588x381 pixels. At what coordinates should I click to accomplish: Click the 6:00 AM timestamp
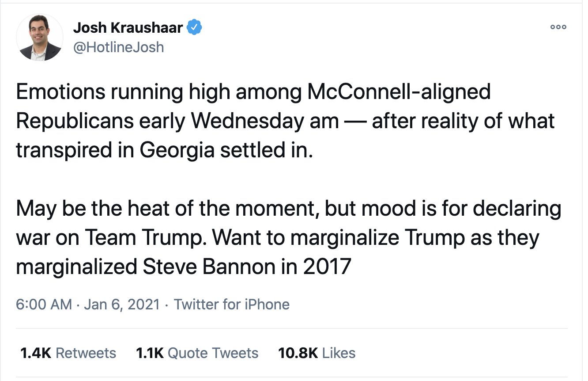pyautogui.click(x=44, y=305)
